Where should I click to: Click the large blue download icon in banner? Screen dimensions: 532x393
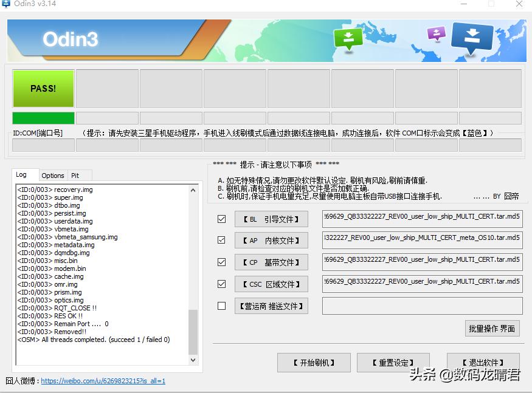pos(472,38)
